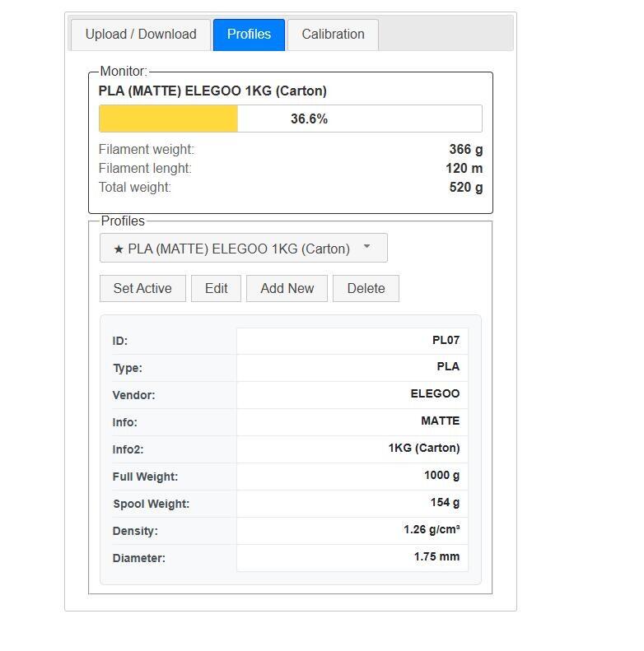The image size is (644, 651).
Task: Select the Type value PLA
Action: (x=448, y=366)
